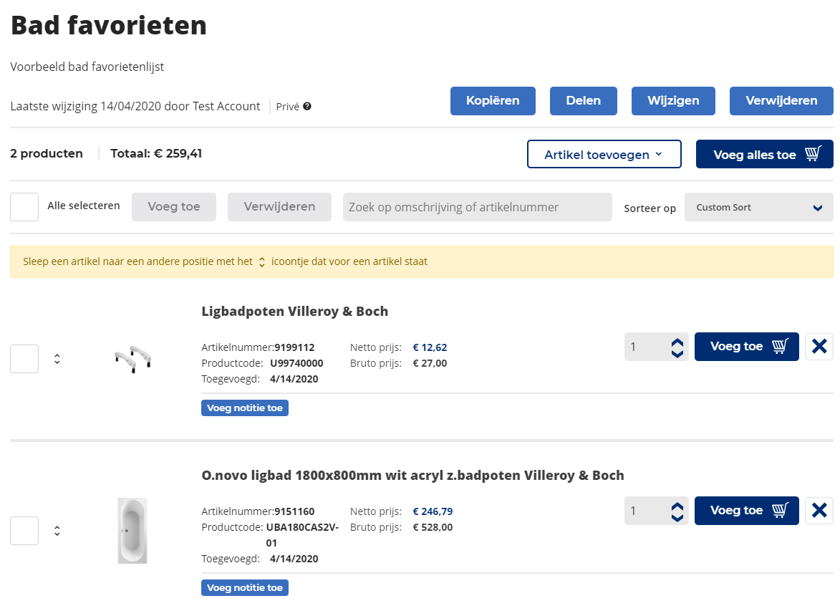Click drag handle icon for Ligbadpoten item
This screenshot has height=616, width=840.
(x=57, y=359)
